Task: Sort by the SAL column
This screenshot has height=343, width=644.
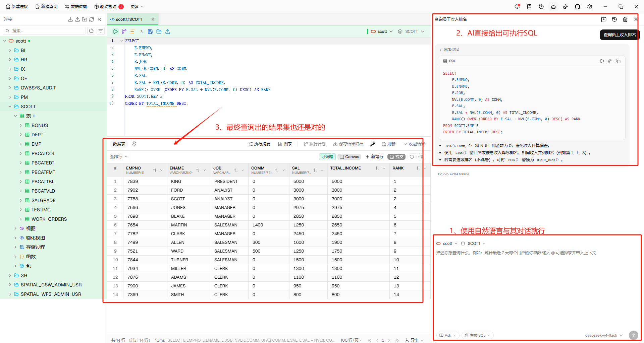Action: 315,170
